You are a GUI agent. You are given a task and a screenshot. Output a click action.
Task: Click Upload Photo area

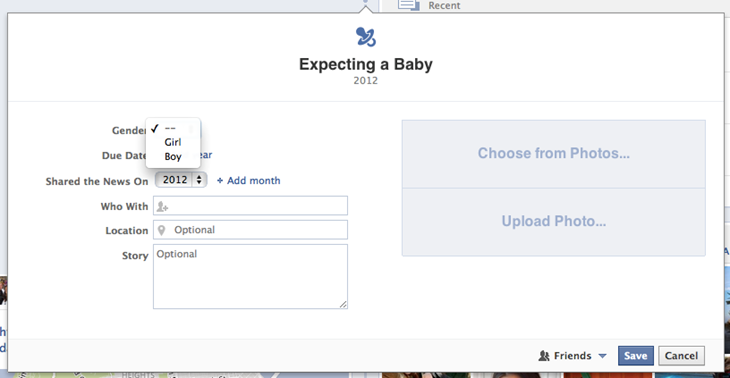(x=554, y=222)
